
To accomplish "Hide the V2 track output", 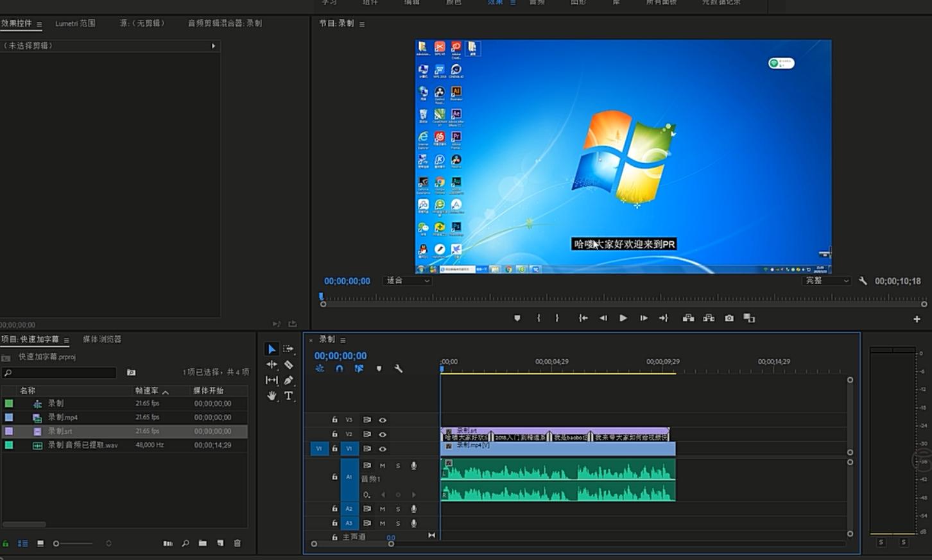I will (x=383, y=434).
